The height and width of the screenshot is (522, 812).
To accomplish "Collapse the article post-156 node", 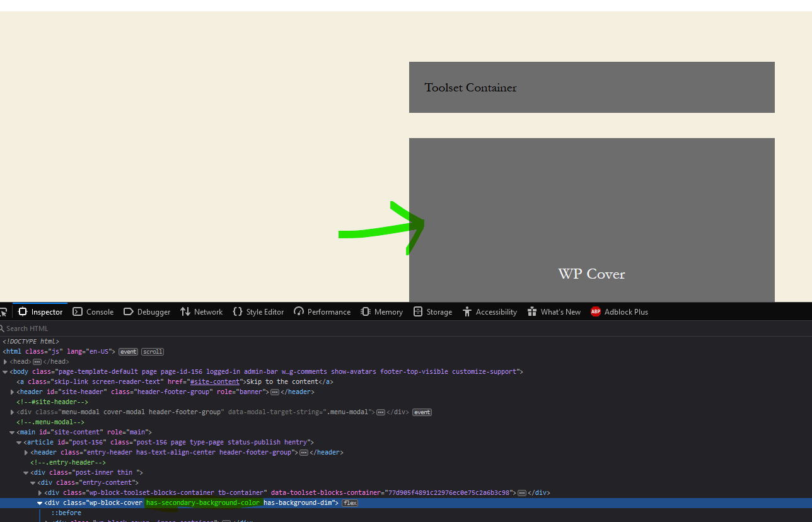I will tap(20, 443).
